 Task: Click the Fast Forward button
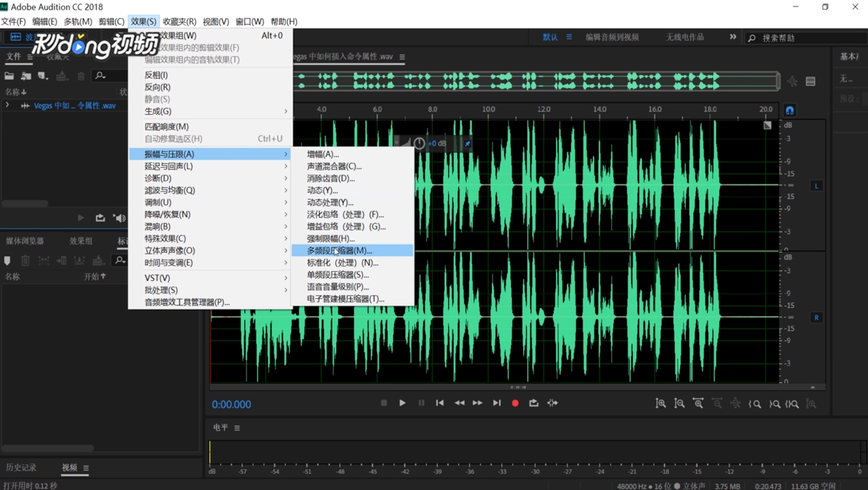click(x=478, y=403)
